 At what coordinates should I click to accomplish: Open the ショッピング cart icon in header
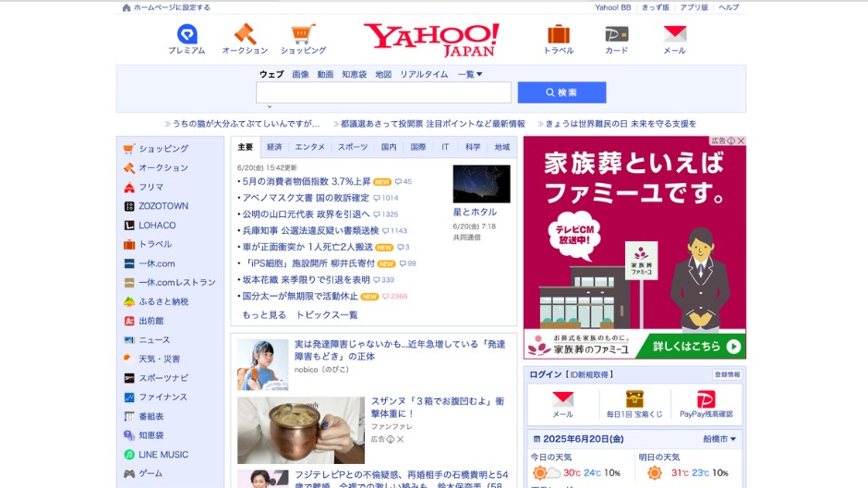click(303, 34)
